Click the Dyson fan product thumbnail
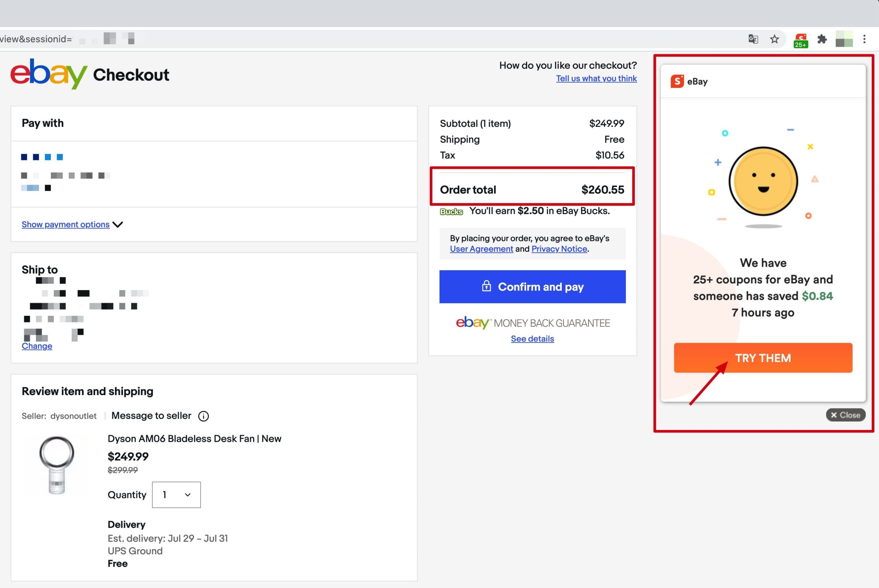The image size is (879, 588). click(57, 465)
